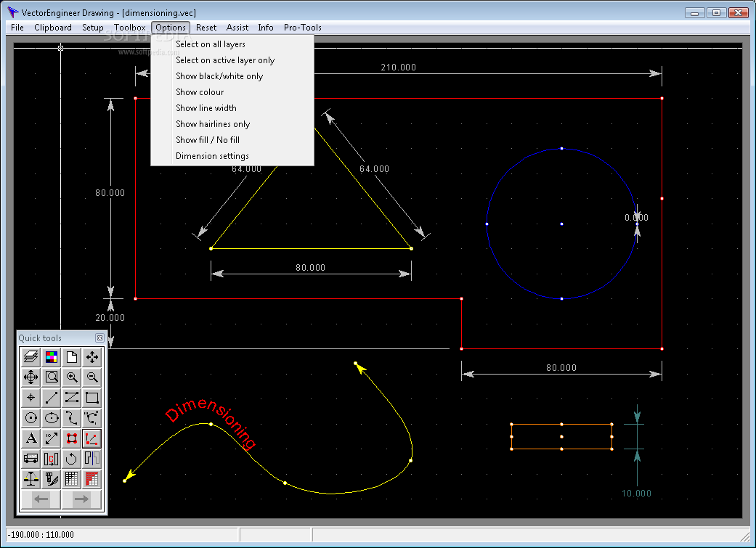Close the Quick tools panel
This screenshot has height=548, width=756.
pyautogui.click(x=99, y=338)
